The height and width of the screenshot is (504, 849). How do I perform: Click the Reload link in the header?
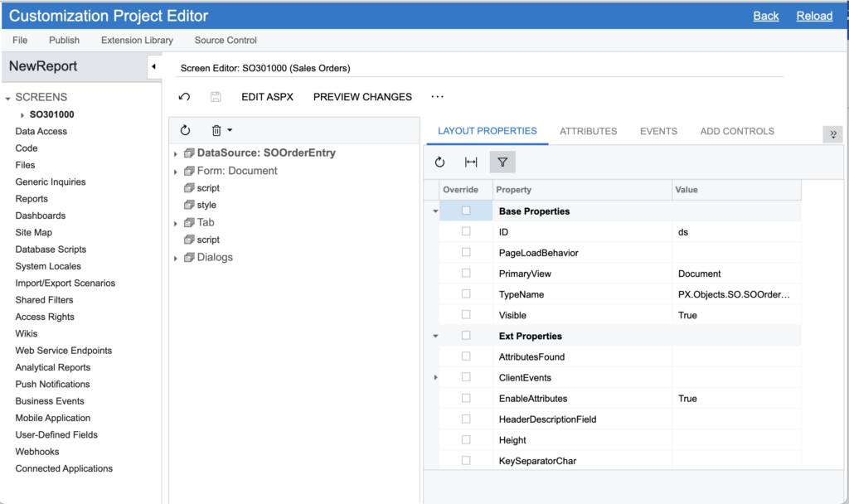coord(813,16)
